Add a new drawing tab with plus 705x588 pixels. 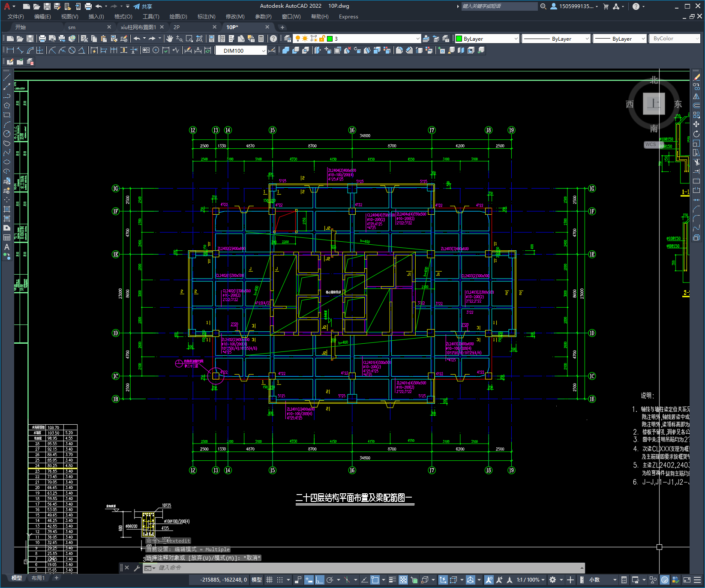pyautogui.click(x=282, y=27)
